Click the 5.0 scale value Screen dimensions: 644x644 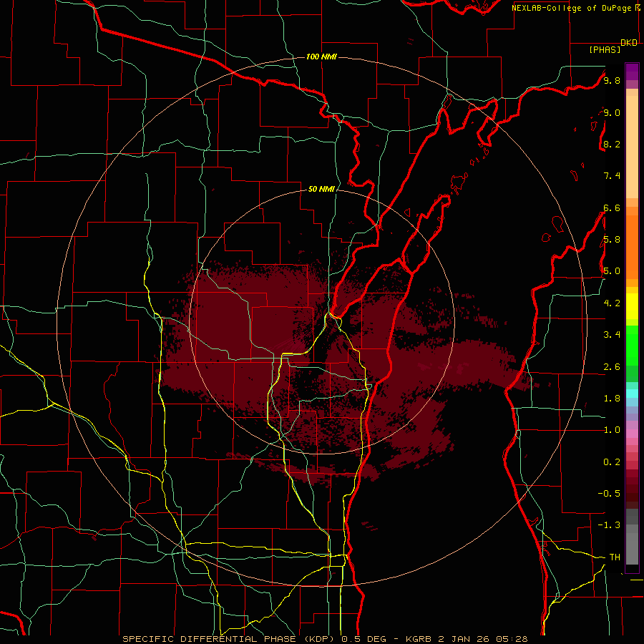click(x=612, y=271)
